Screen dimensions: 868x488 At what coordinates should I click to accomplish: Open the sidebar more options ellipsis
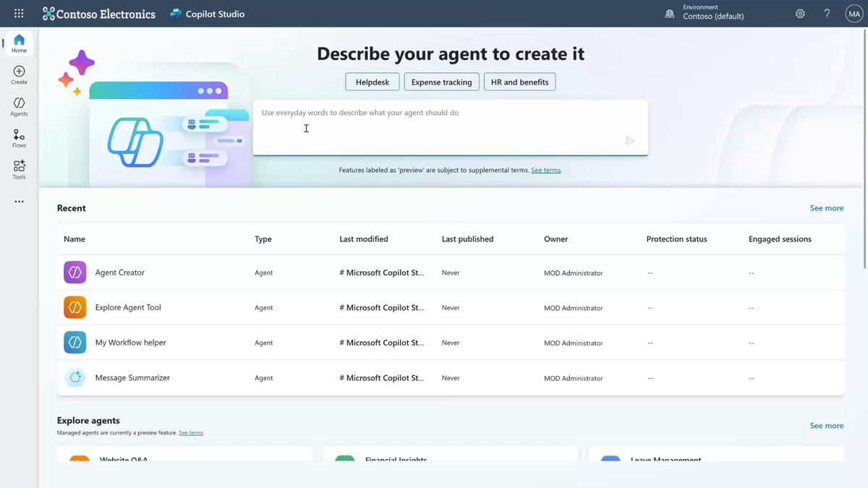point(19,202)
